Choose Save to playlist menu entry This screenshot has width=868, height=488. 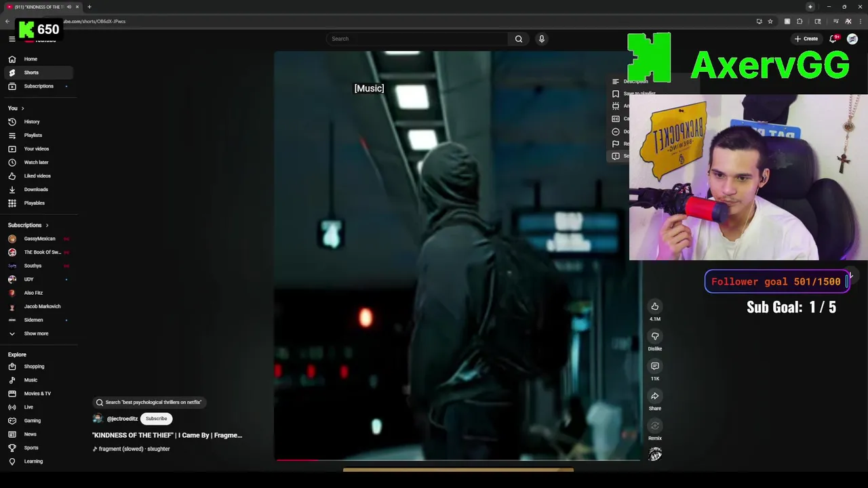tap(634, 94)
